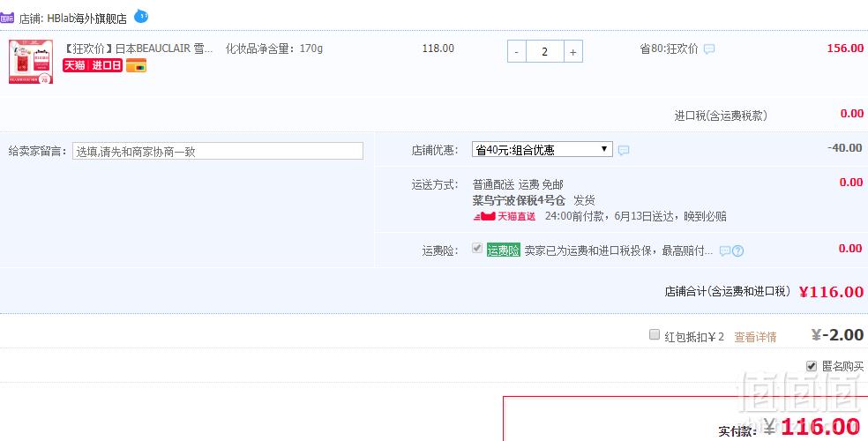The image size is (868, 441).
Task: Click the comment icon beside store discount dropdown
Action: click(x=624, y=151)
